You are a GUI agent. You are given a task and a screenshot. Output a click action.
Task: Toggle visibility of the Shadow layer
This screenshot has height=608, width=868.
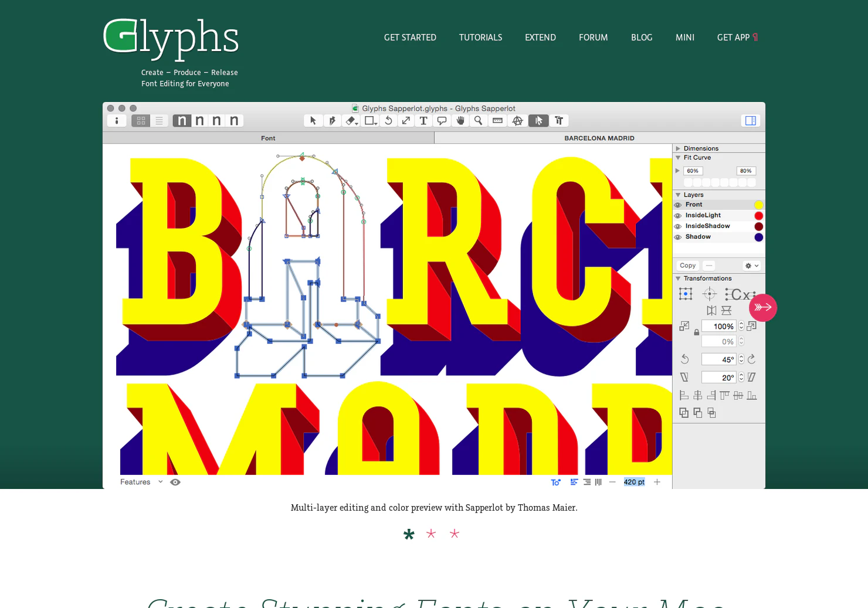click(678, 237)
